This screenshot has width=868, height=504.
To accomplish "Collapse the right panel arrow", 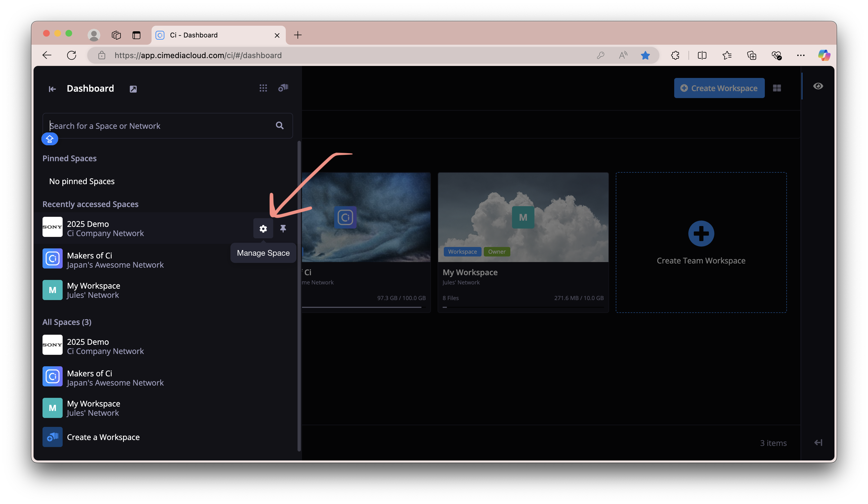I will pos(819,443).
